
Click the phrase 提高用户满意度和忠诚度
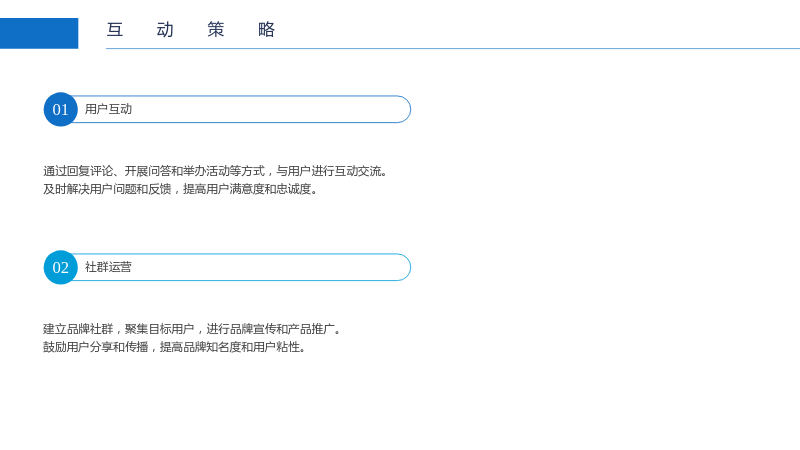[247, 189]
